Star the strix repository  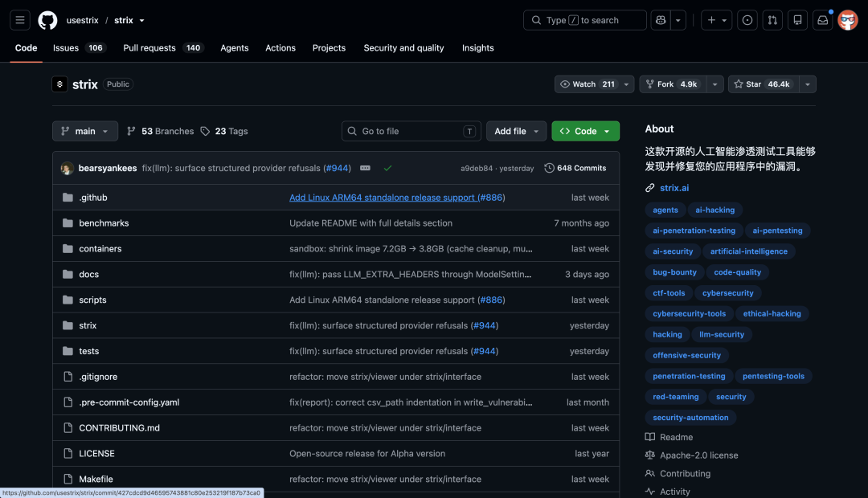[764, 84]
